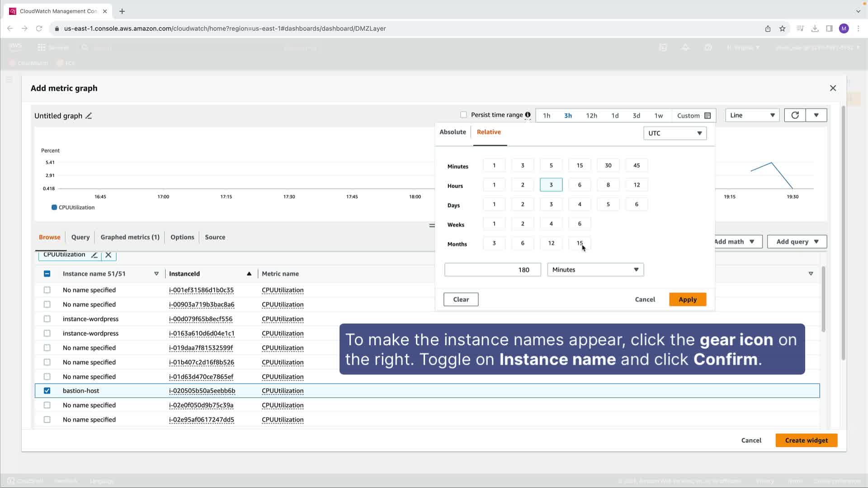Open the Custom time range calendar icon
The width and height of the screenshot is (868, 488).
click(x=708, y=116)
